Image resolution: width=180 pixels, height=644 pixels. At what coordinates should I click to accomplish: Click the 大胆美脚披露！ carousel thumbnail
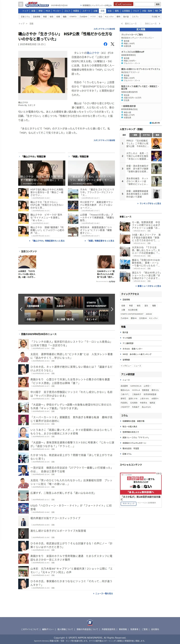click(39, 302)
